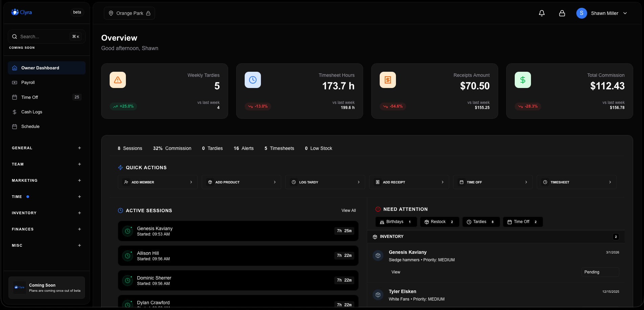644x310 pixels.
Task: Select the Payroll sidebar icon
Action: point(14,82)
